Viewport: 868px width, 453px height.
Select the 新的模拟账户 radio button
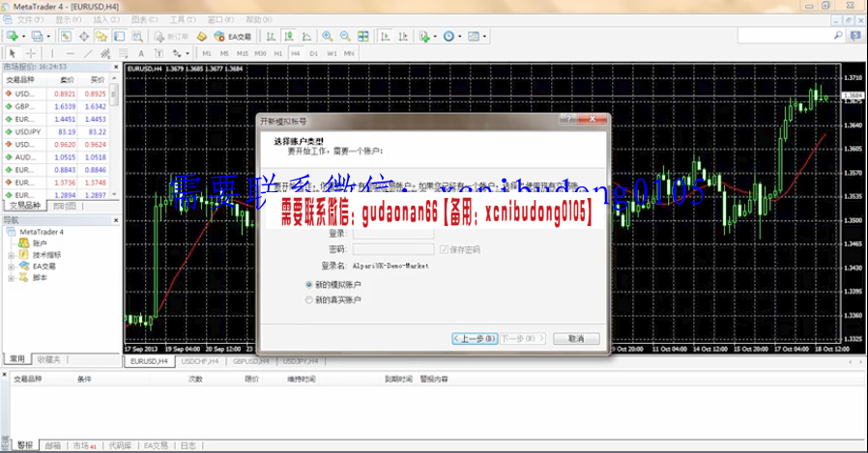(x=309, y=284)
